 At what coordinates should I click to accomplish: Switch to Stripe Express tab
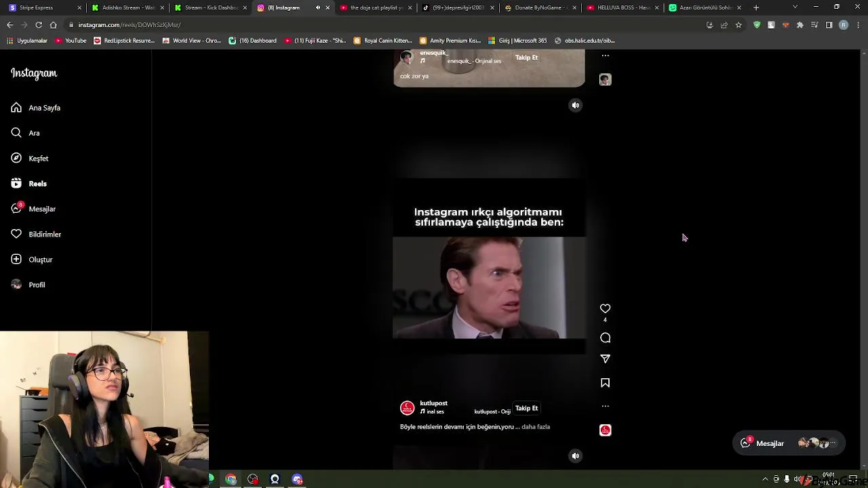pyautogui.click(x=45, y=7)
